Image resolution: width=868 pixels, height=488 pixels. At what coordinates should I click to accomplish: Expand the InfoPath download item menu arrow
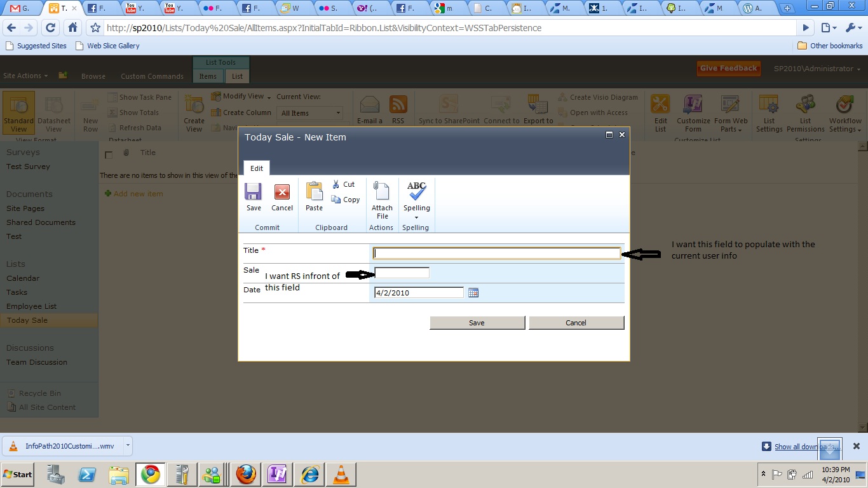128,445
